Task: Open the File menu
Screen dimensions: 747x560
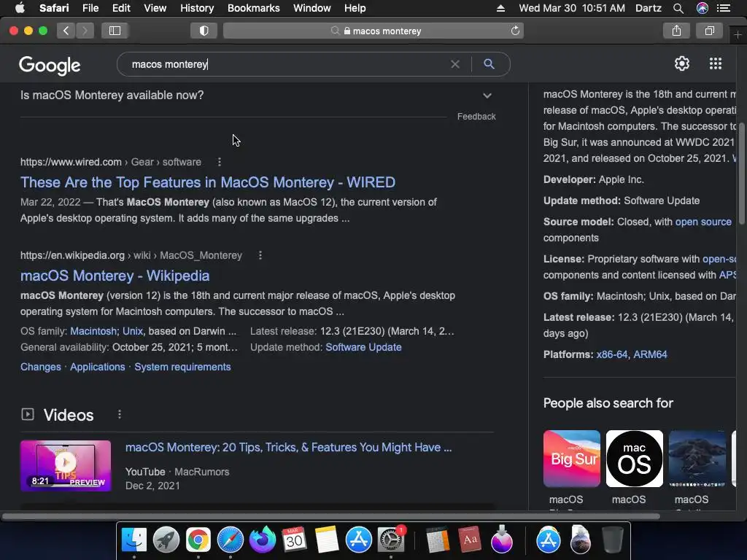Action: click(x=90, y=8)
